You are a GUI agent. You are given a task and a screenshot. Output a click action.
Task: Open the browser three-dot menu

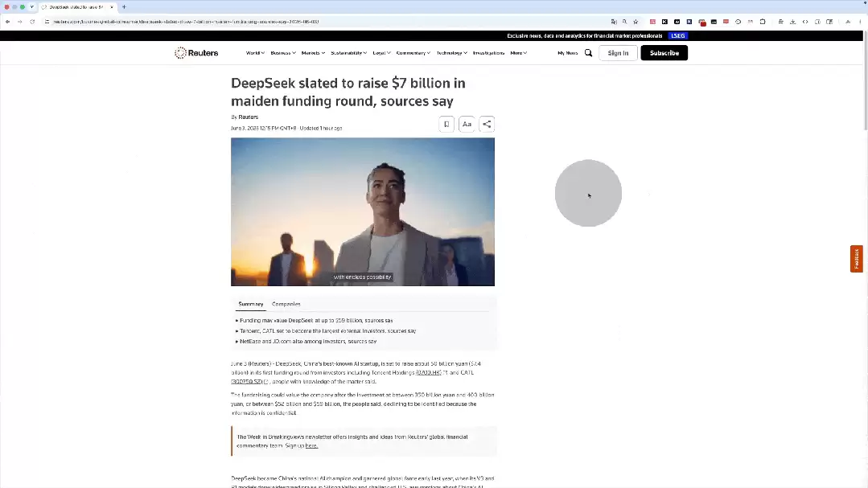(860, 22)
